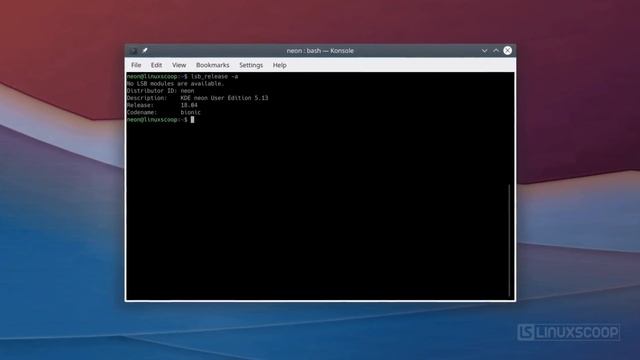Click the 'No LSB modules are available.' line
The width and height of the screenshot is (640, 360).
[176, 84]
